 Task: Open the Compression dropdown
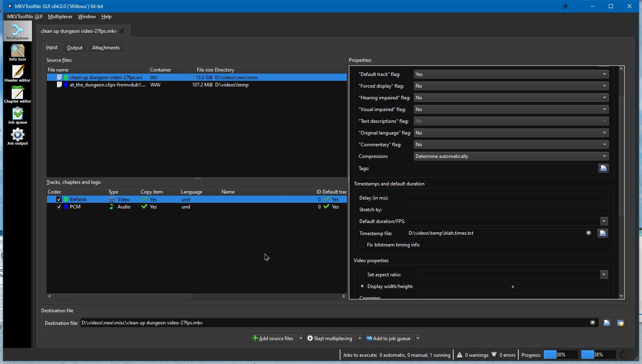pos(511,156)
